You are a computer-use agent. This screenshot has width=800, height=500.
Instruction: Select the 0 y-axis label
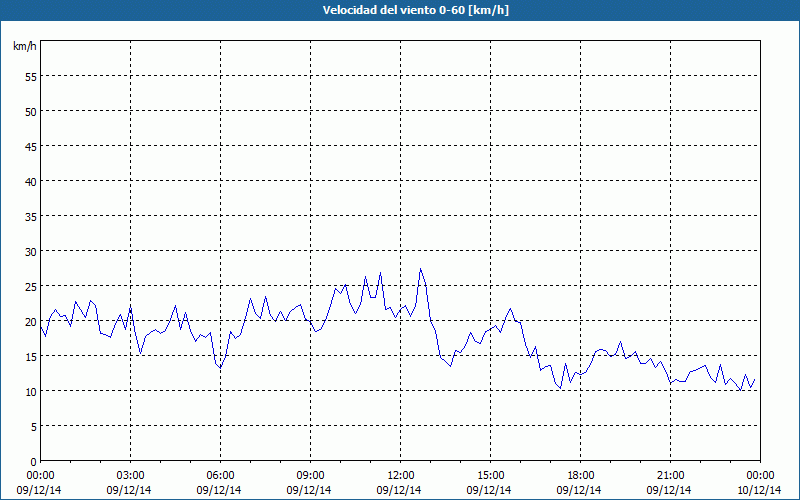[x=34, y=462]
